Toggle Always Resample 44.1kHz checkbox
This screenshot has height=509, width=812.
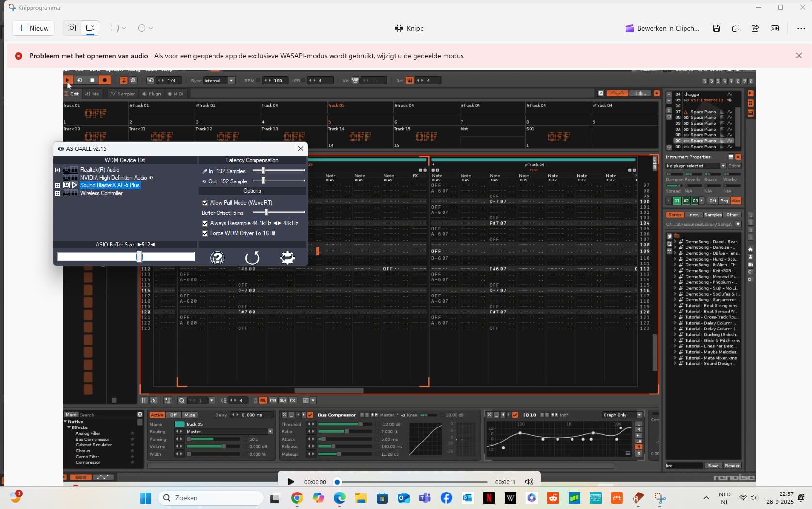point(205,223)
